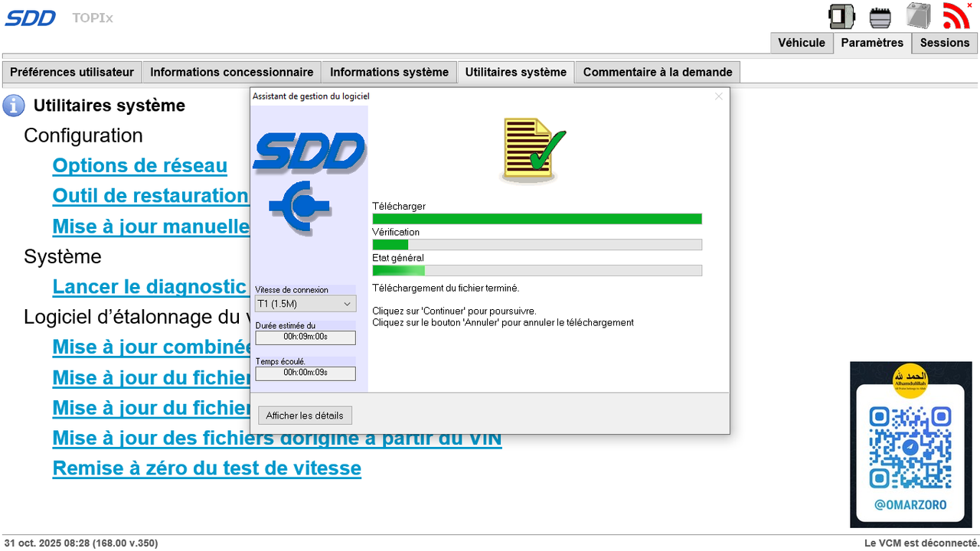The width and height of the screenshot is (980, 551).
Task: Switch to Informations système tab
Action: tap(389, 72)
